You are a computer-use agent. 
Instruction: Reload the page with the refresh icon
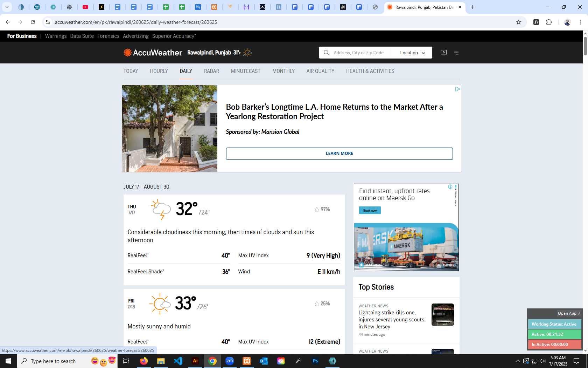tap(33, 22)
